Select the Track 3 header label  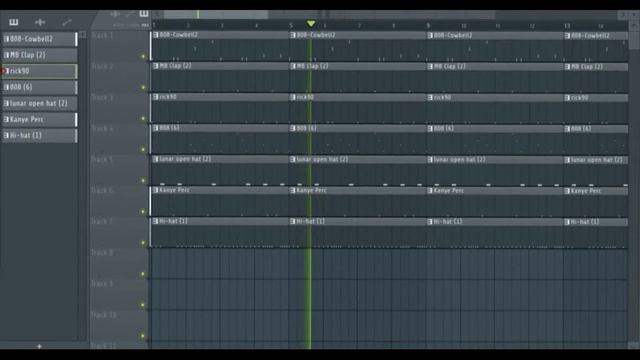102,97
